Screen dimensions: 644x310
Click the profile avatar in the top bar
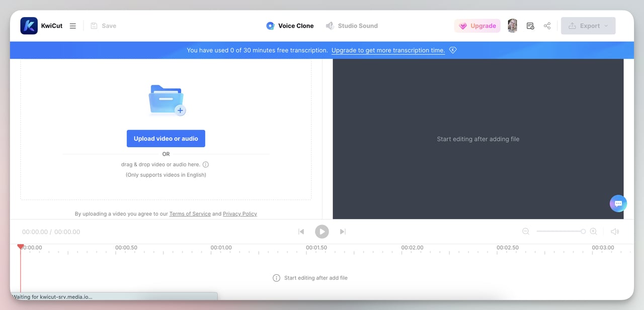click(x=512, y=26)
